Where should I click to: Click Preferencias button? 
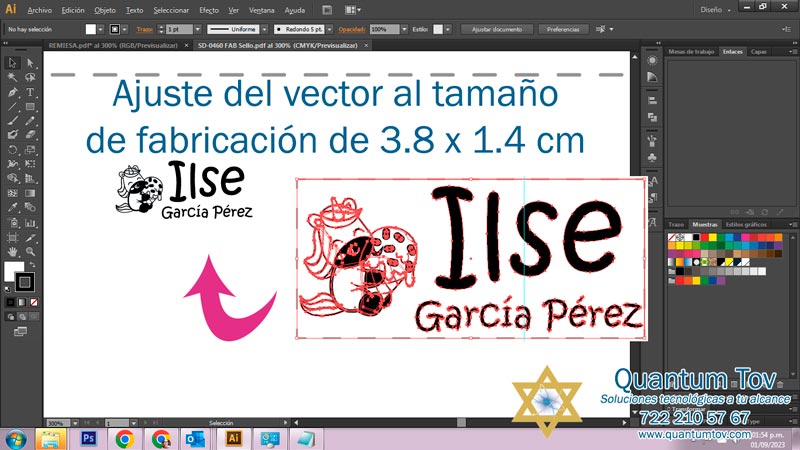click(563, 30)
